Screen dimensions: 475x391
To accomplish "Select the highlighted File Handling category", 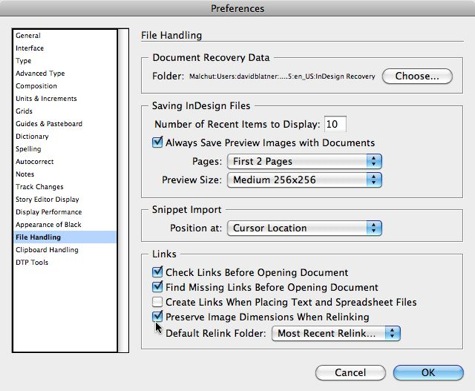I will pyautogui.click(x=65, y=237).
